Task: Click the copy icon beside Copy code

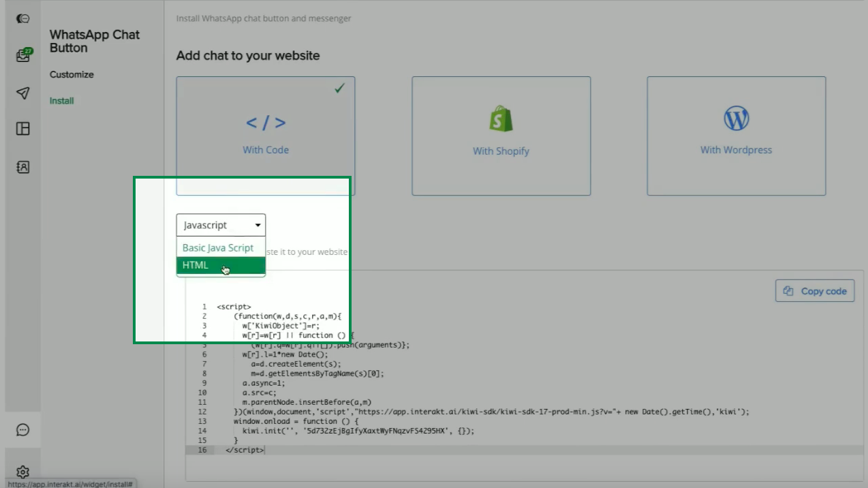Action: click(x=788, y=291)
